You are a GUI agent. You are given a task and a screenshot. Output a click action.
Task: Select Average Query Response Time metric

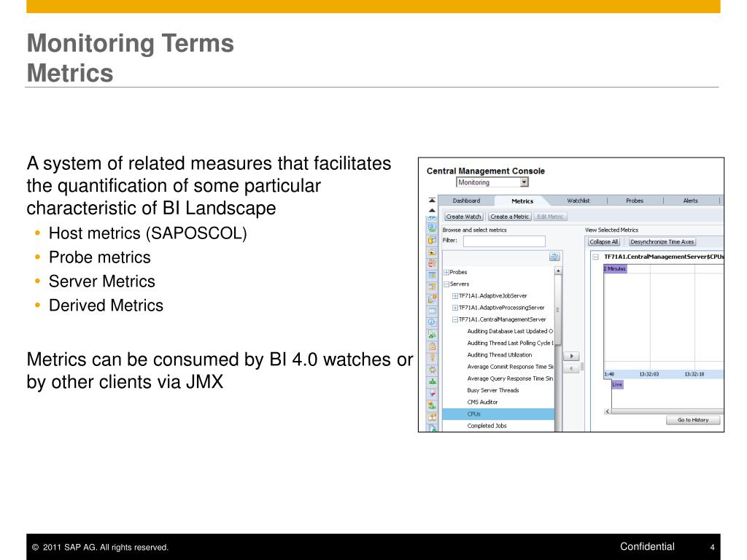click(x=510, y=379)
